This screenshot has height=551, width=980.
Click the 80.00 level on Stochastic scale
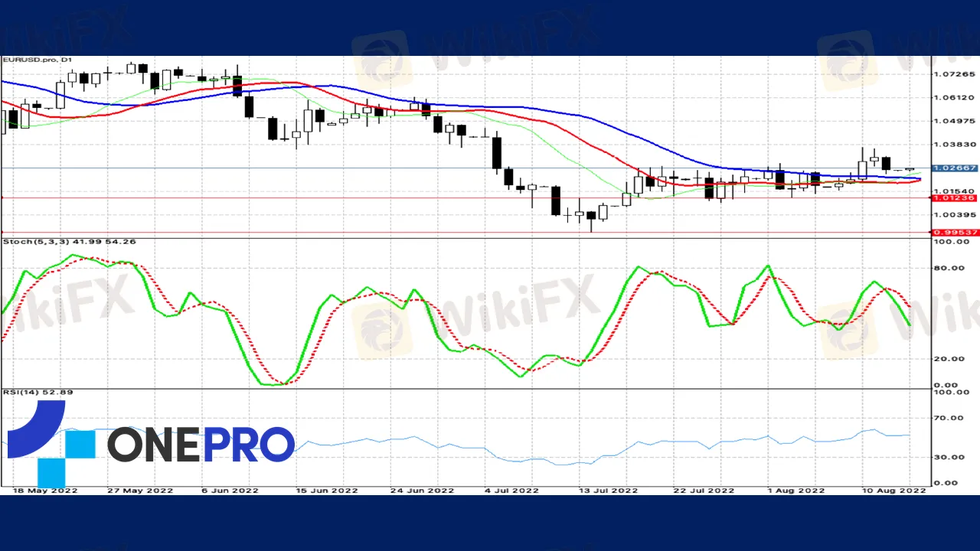(951, 268)
